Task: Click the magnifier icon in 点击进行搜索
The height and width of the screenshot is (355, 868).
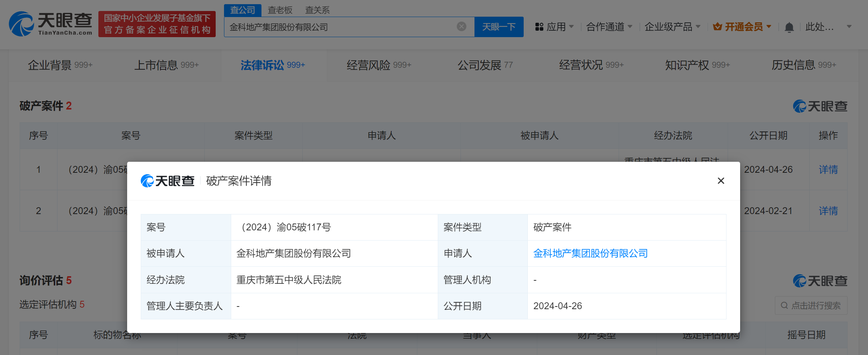Action: point(784,305)
